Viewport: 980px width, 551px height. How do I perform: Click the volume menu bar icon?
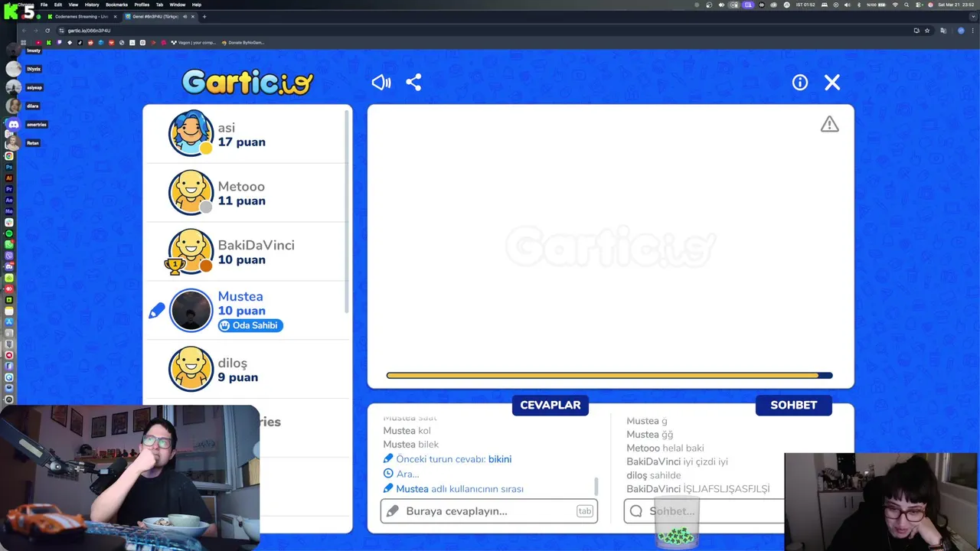847,5
